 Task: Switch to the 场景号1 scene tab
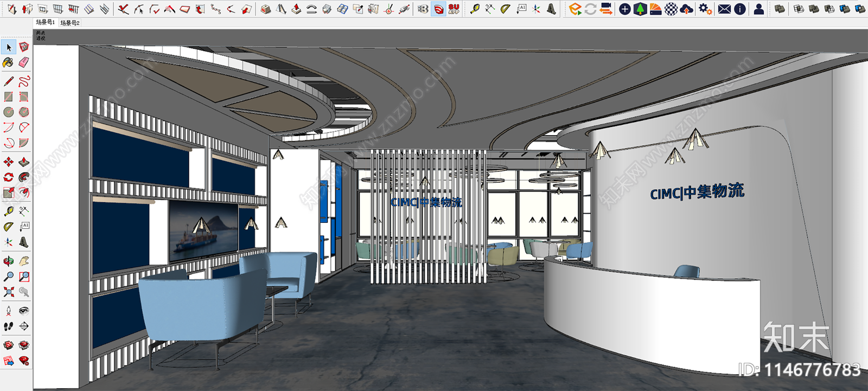pyautogui.click(x=45, y=22)
